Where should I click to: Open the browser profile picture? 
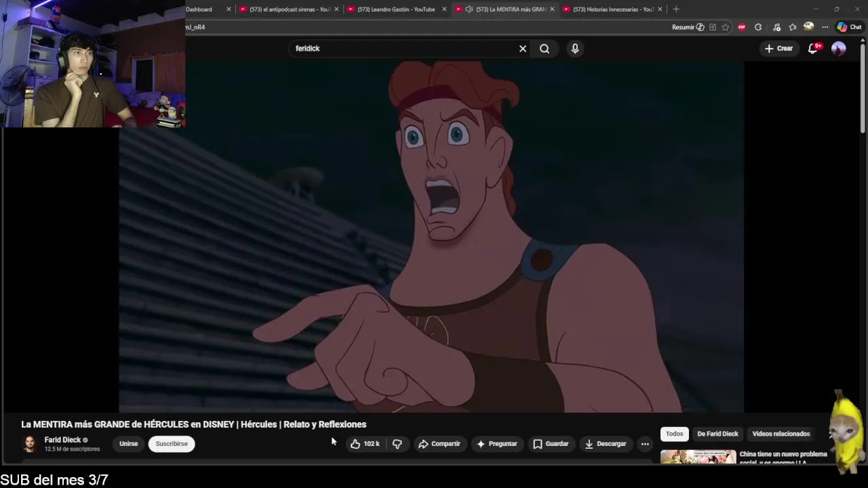pyautogui.click(x=808, y=27)
